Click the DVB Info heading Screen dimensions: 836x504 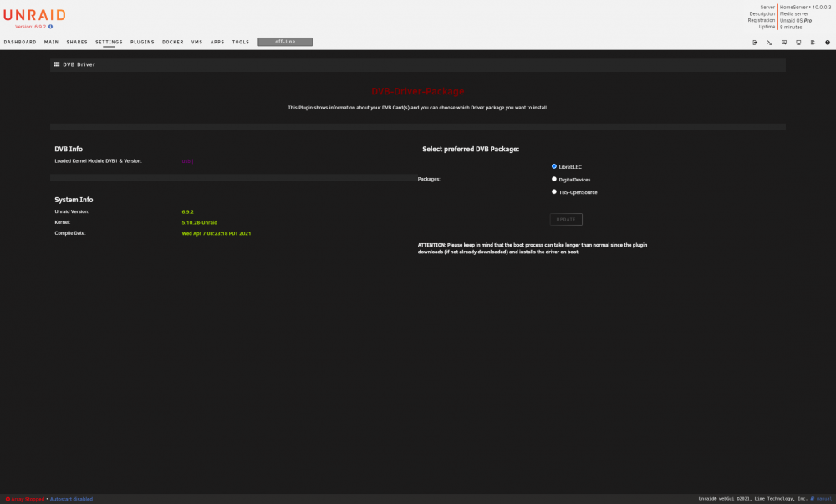69,149
